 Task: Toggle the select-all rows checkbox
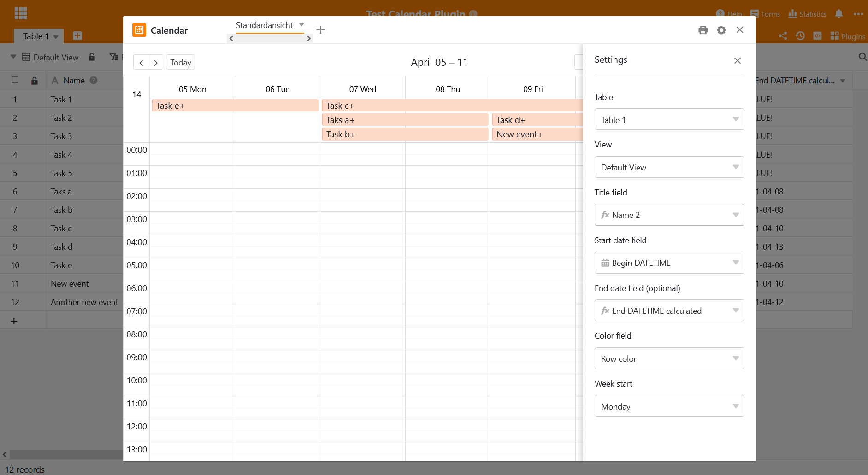(x=15, y=80)
